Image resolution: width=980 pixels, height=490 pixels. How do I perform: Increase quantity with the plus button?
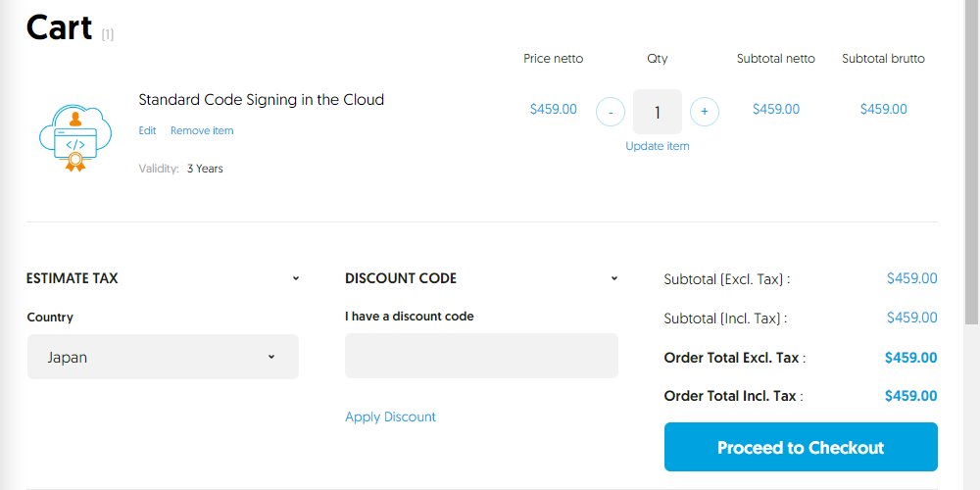pyautogui.click(x=704, y=112)
